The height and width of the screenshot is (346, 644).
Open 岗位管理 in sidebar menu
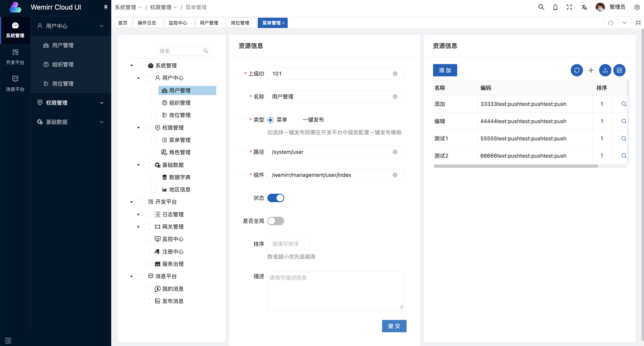pyautogui.click(x=63, y=84)
